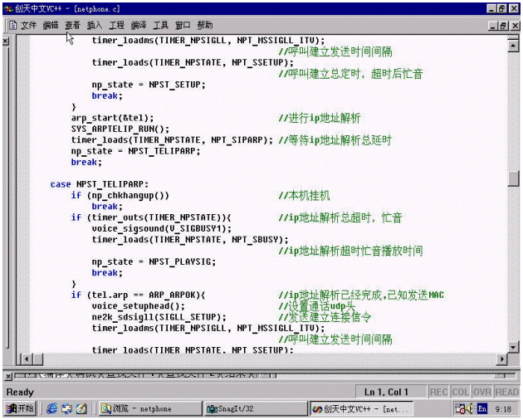
Task: Open the 编辑 (Edit) menu
Action: [51, 26]
